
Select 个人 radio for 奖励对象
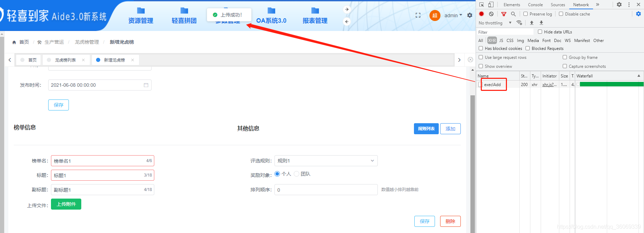[x=277, y=174]
